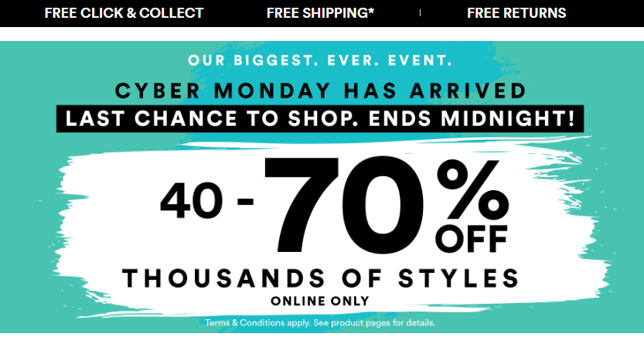The image size is (644, 354).
Task: Click 'See product pages for details' text
Action: tap(374, 323)
